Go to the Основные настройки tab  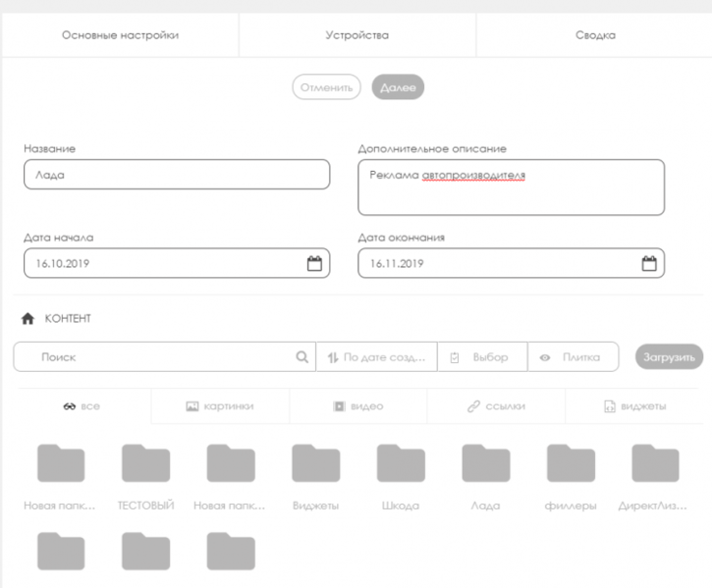point(121,35)
